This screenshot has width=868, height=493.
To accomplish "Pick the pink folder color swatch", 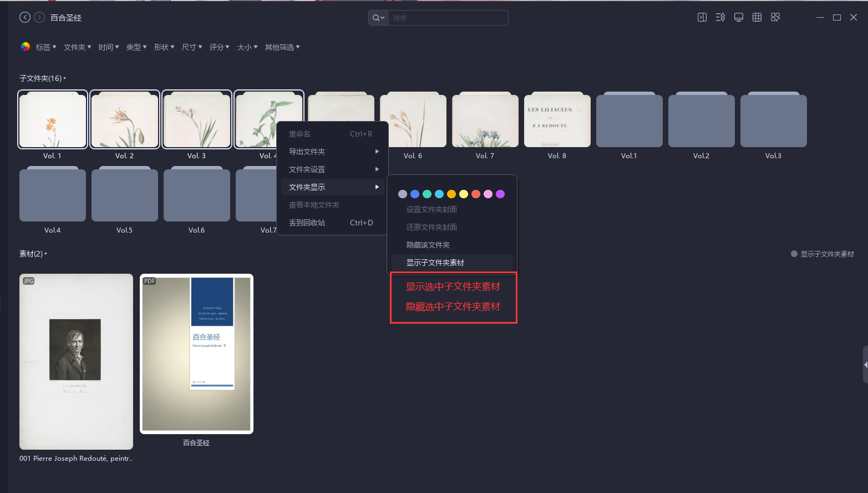I will click(488, 194).
